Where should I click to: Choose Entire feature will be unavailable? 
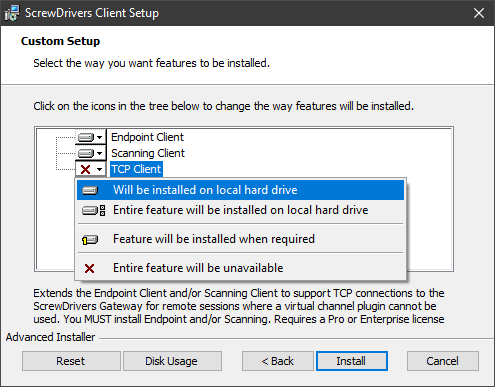(x=240, y=268)
